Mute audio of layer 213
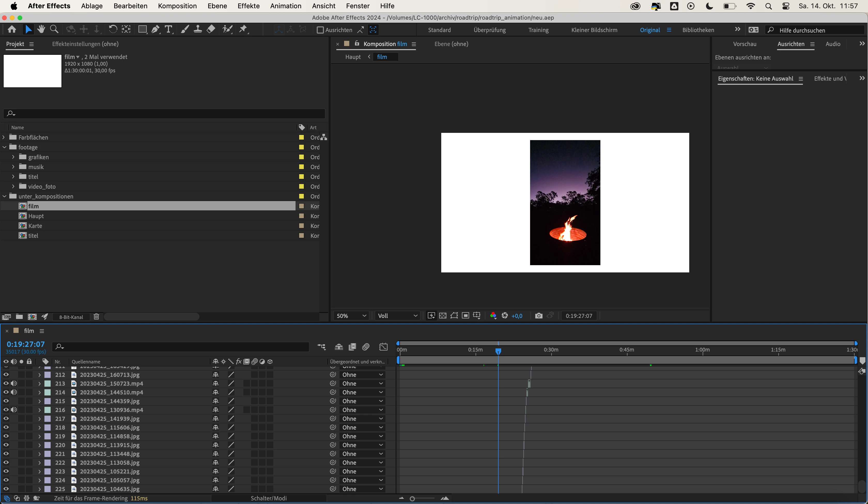 pos(14,383)
